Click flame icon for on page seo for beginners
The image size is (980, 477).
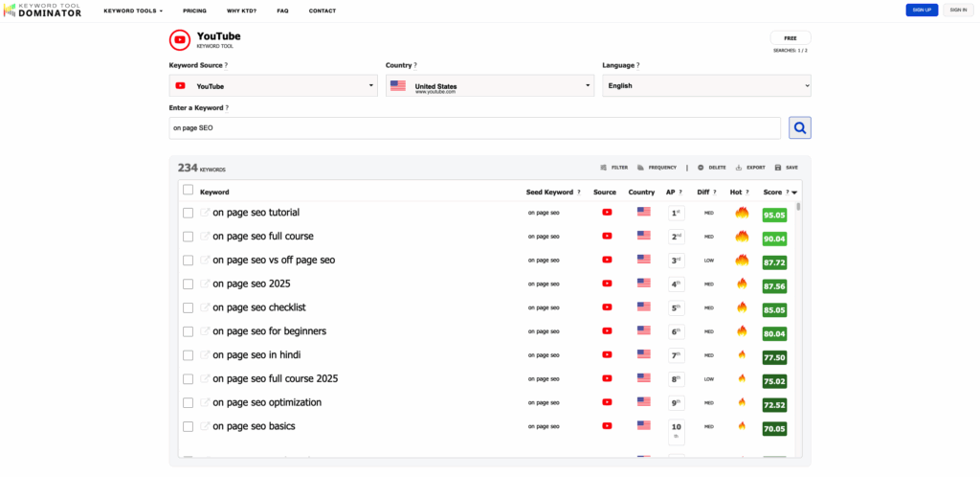[742, 330]
